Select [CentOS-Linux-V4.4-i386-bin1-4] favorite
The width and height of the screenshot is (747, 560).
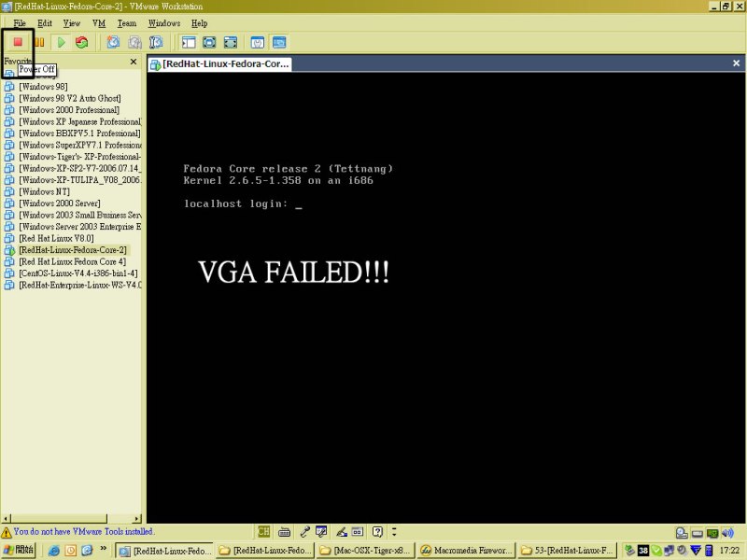78,273
